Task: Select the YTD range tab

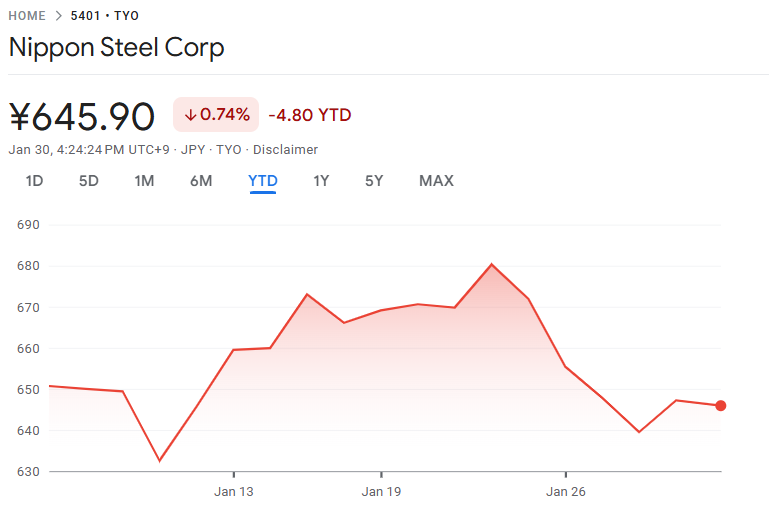Action: tap(263, 181)
